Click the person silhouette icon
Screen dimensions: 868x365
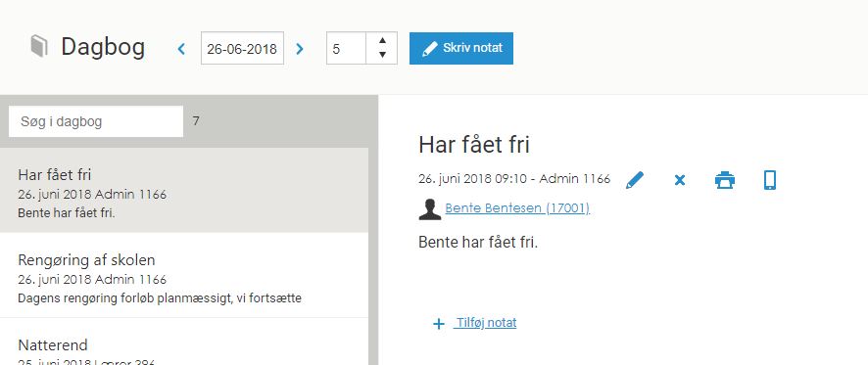click(430, 209)
